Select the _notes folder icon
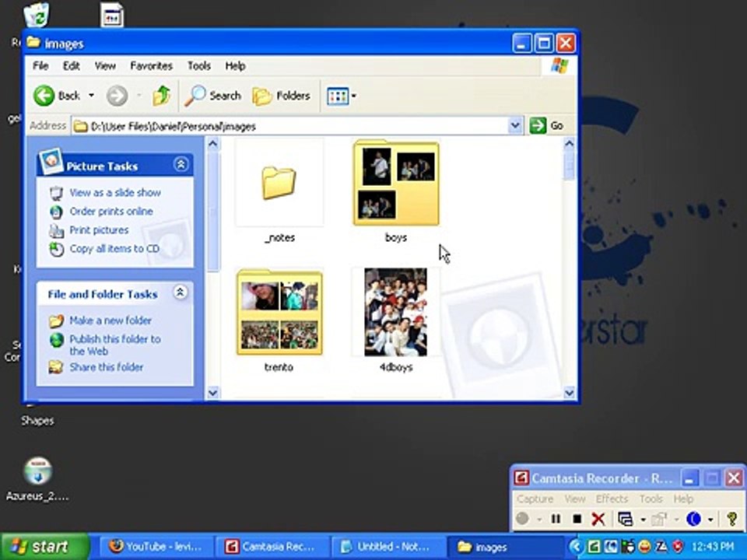747x560 pixels. point(279,182)
